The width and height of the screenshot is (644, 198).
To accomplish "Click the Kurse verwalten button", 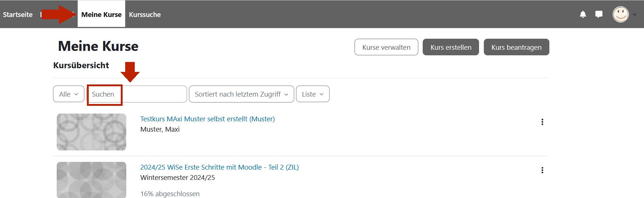I will coord(386,47).
